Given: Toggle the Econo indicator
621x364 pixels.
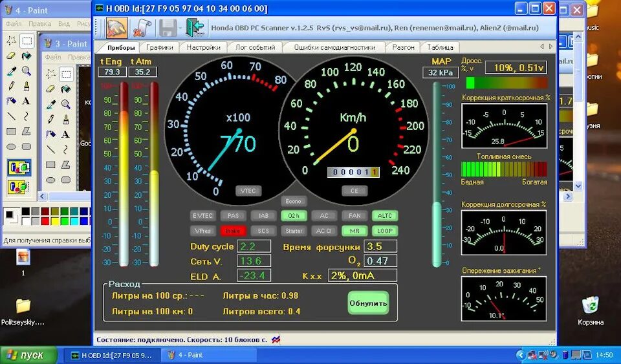Looking at the screenshot, I should tap(294, 201).
